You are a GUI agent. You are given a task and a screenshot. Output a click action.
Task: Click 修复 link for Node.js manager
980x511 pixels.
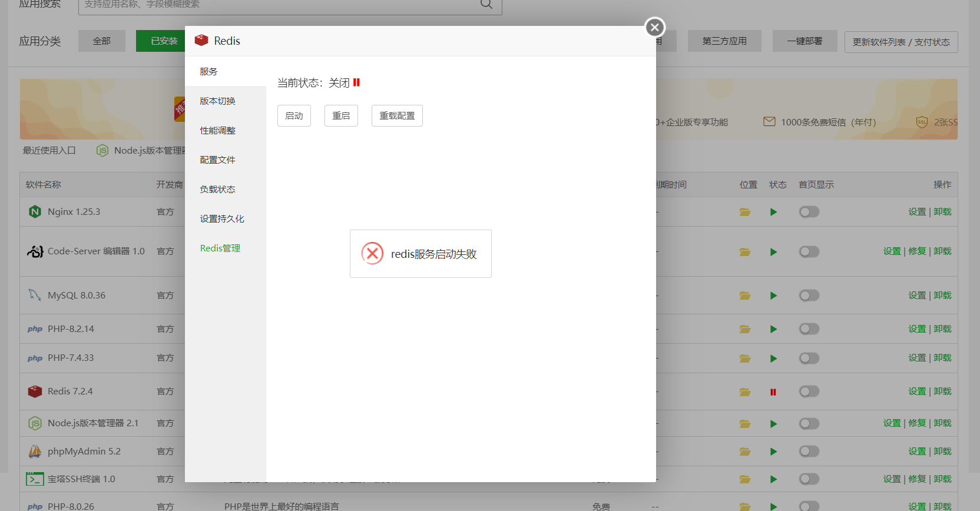pos(917,423)
